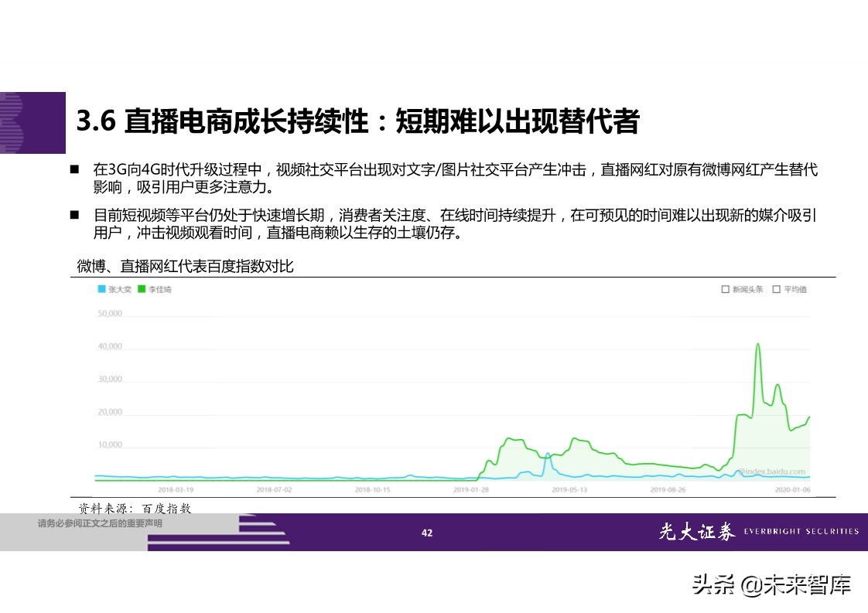Screen dimensions: 868x613
Task: Click the index.baidu.com watermark on the chart
Action: 773,472
